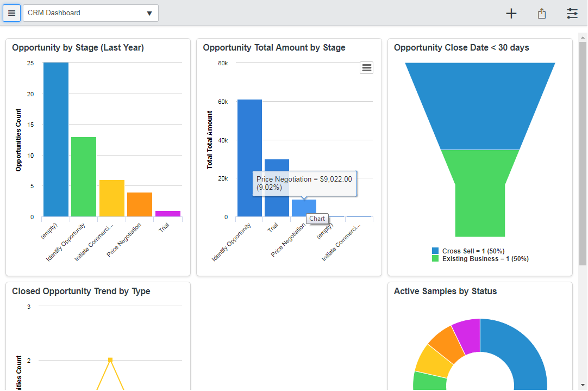Click the green Existing Business funnel segment
Screen dimensions: 588x391
click(x=480, y=193)
